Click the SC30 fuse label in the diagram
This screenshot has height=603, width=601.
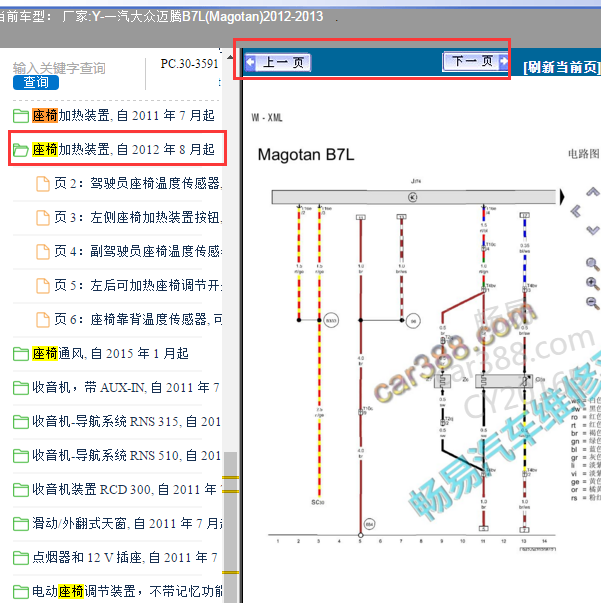318,502
